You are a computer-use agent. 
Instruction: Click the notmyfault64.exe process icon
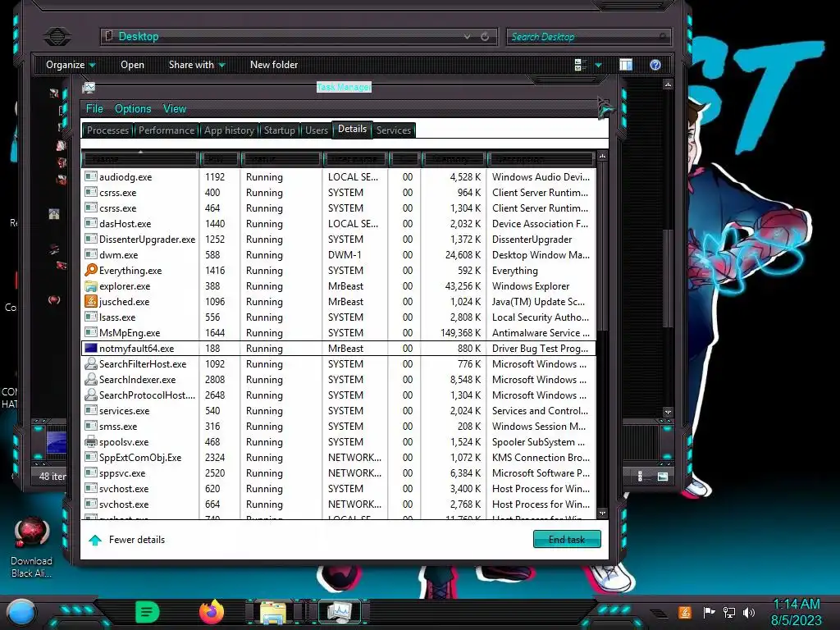tap(91, 348)
